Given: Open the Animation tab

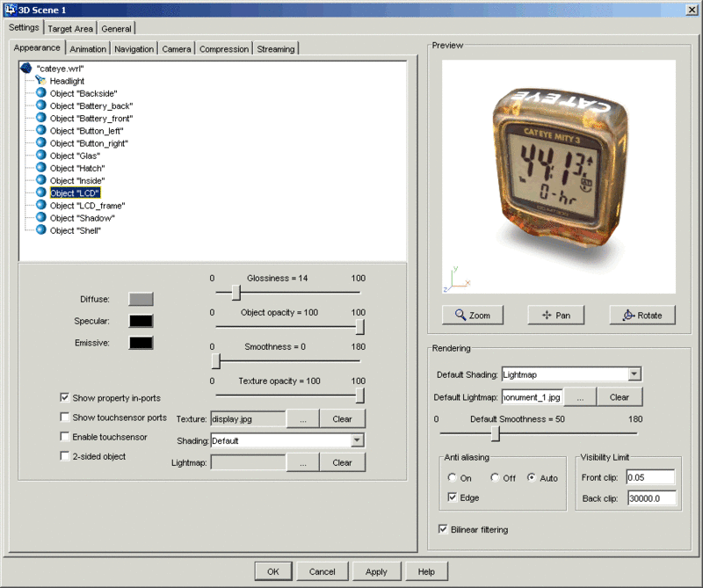Looking at the screenshot, I should [88, 49].
